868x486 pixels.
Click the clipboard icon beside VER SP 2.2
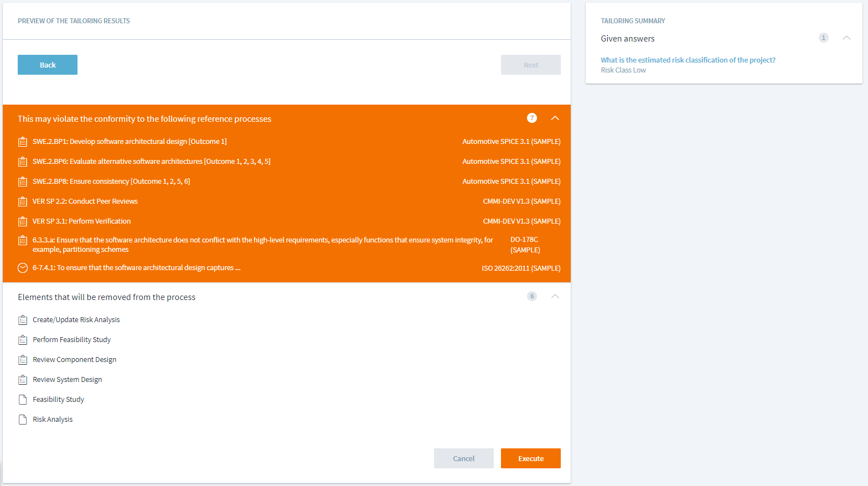(23, 201)
